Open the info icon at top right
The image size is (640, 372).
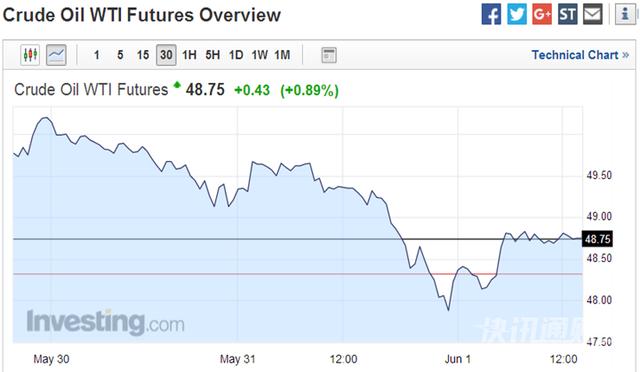click(625, 14)
